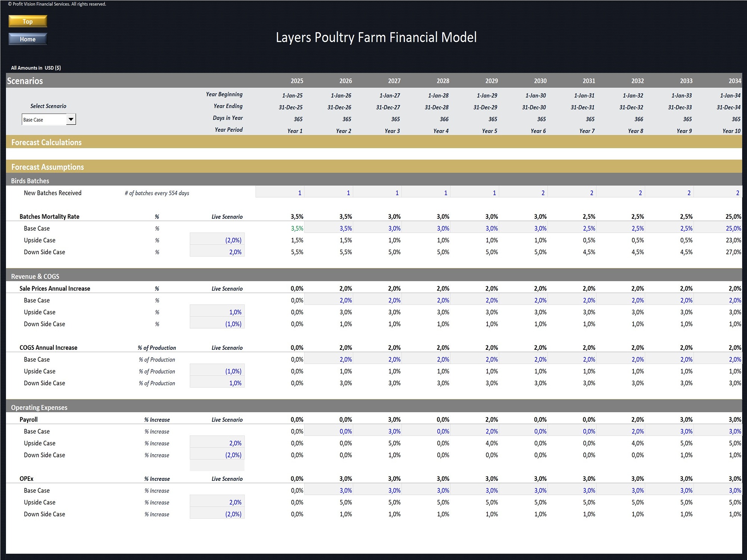Click the 1-Jan-25 year beginning date
This screenshot has width=747, height=560.
point(292,95)
